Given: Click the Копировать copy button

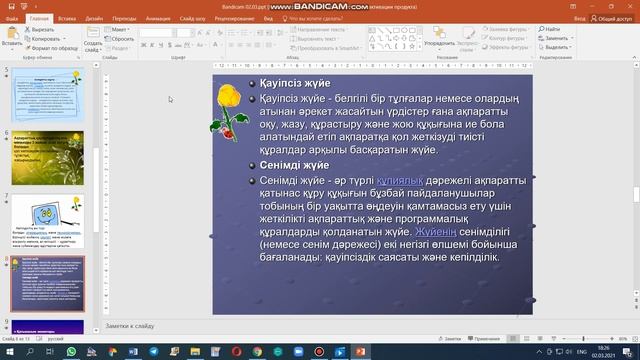Looking at the screenshot, I should pyautogui.click(x=42, y=39).
